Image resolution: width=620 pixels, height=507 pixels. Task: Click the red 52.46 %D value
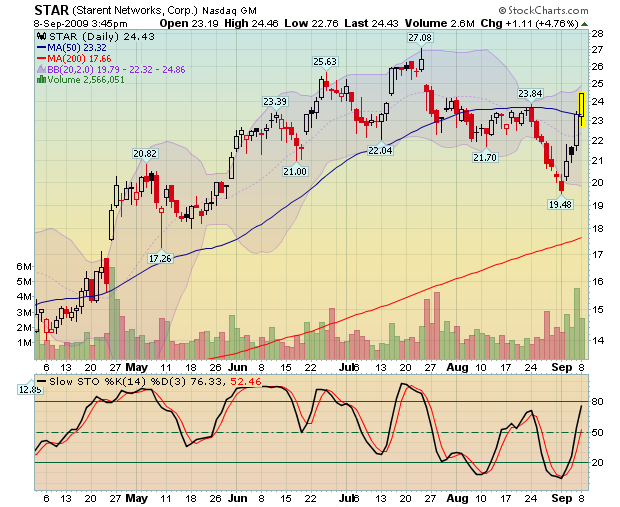click(x=246, y=382)
